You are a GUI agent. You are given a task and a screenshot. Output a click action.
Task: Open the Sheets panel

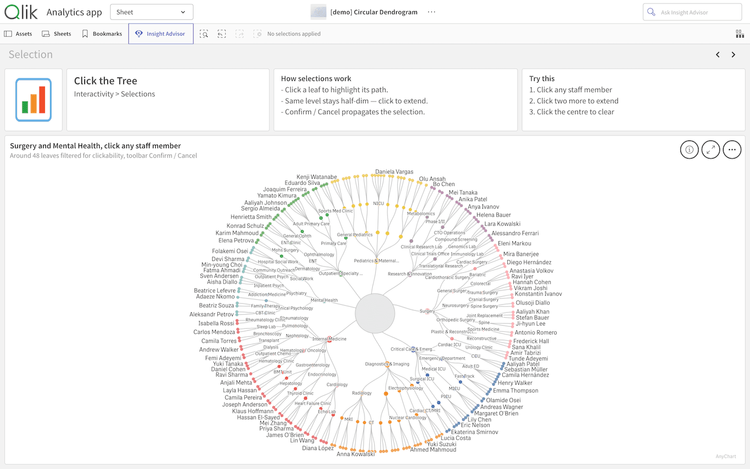click(56, 34)
